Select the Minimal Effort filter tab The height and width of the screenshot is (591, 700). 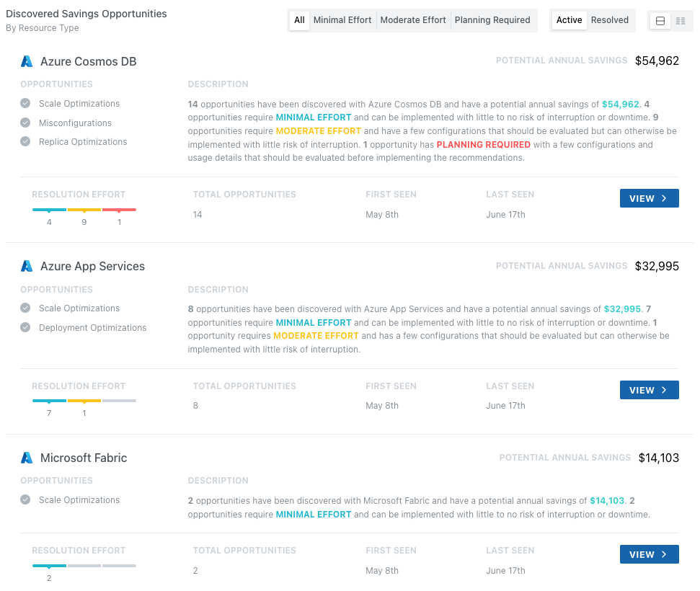pos(342,20)
